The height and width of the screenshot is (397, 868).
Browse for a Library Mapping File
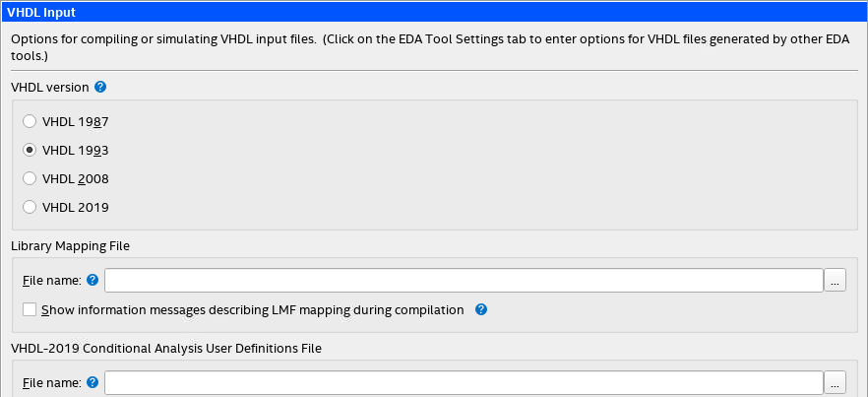835,281
